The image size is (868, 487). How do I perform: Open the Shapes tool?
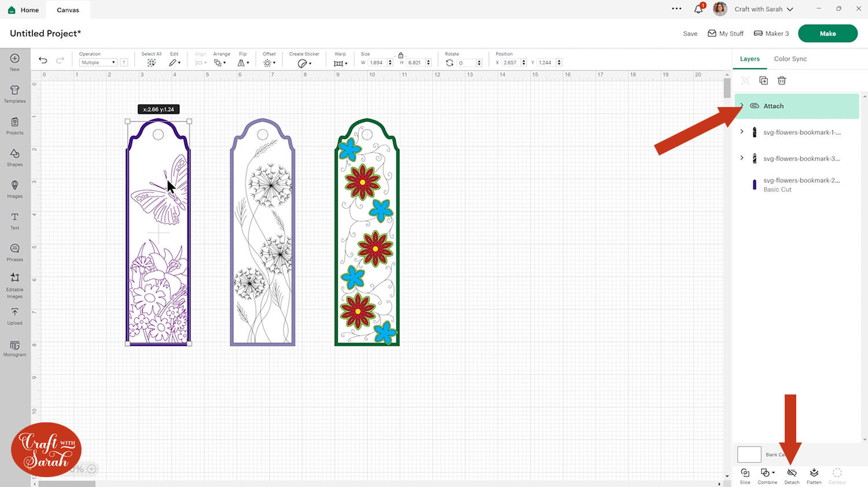tap(14, 157)
